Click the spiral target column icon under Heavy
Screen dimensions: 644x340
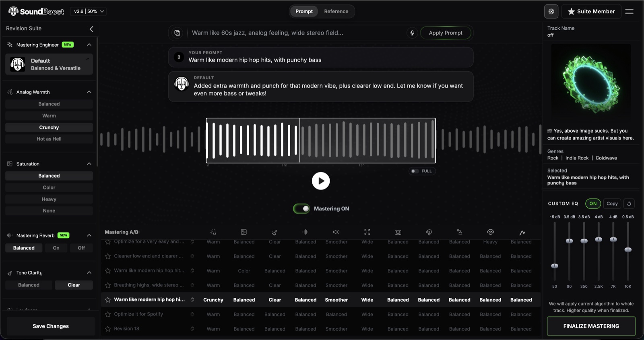point(490,232)
